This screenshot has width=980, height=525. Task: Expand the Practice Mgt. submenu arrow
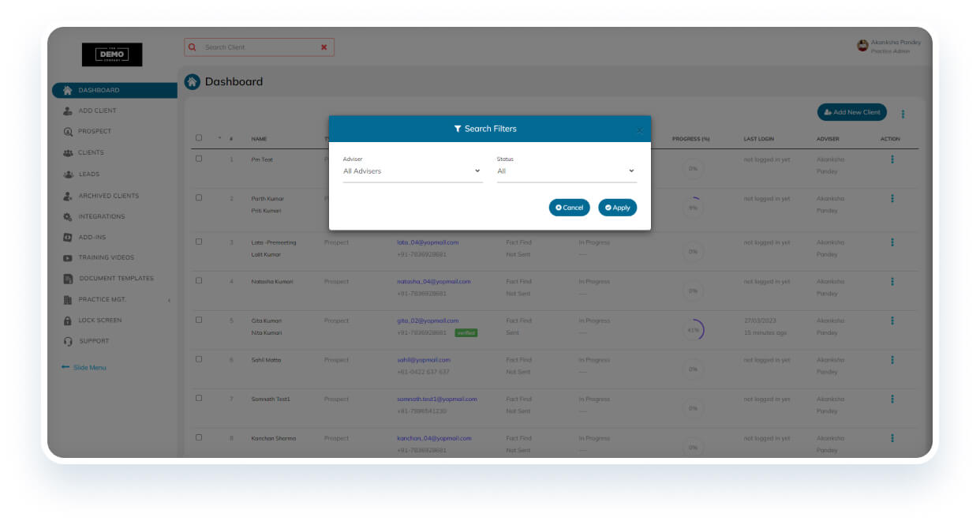(169, 300)
